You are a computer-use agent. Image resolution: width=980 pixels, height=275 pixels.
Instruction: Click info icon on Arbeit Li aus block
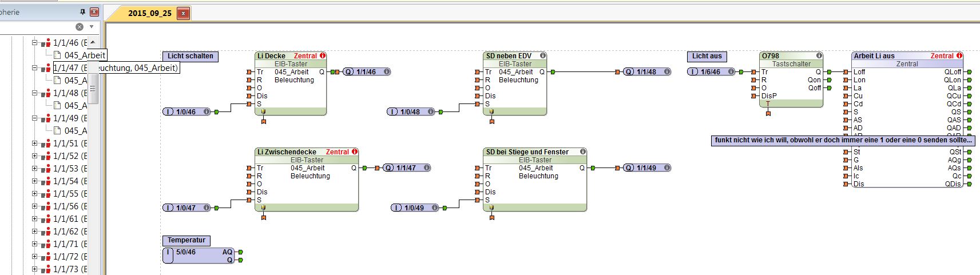(x=959, y=56)
